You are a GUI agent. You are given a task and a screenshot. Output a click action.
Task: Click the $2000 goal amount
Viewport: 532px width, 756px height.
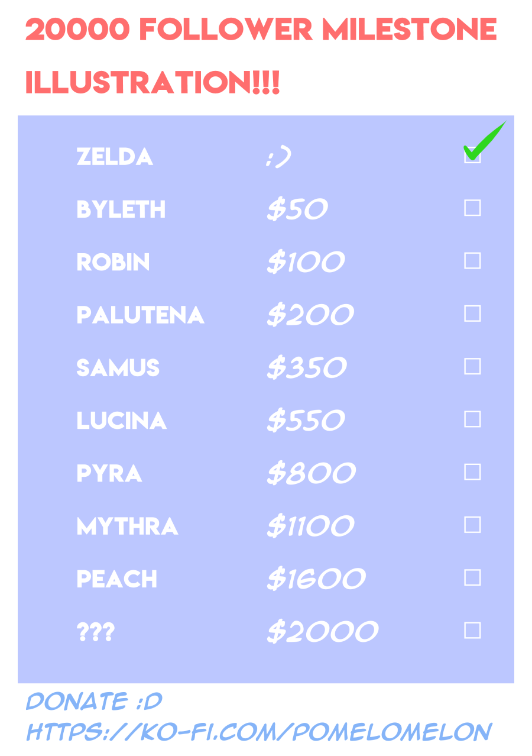tap(322, 632)
